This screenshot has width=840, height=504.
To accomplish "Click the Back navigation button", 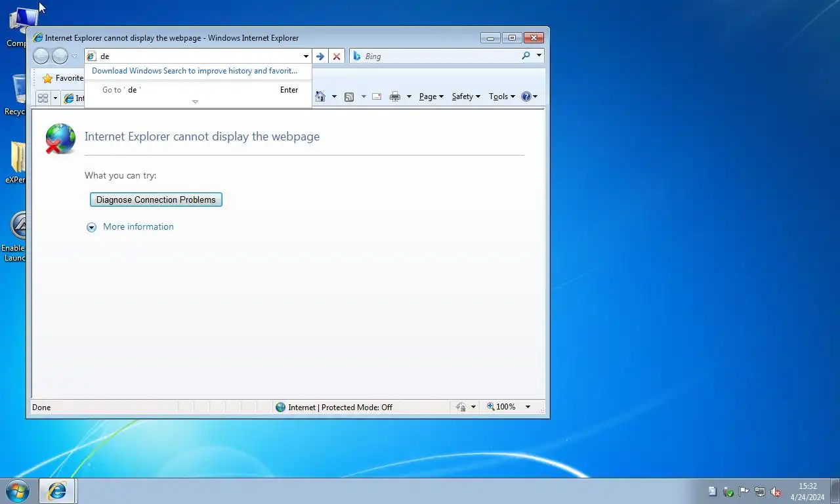I will 41,56.
